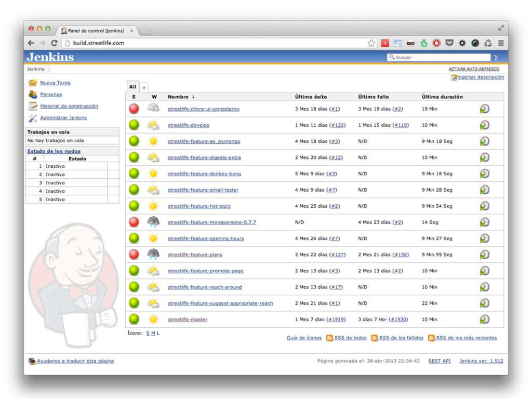Click the Trabajos en cola panel header

pyautogui.click(x=72, y=132)
